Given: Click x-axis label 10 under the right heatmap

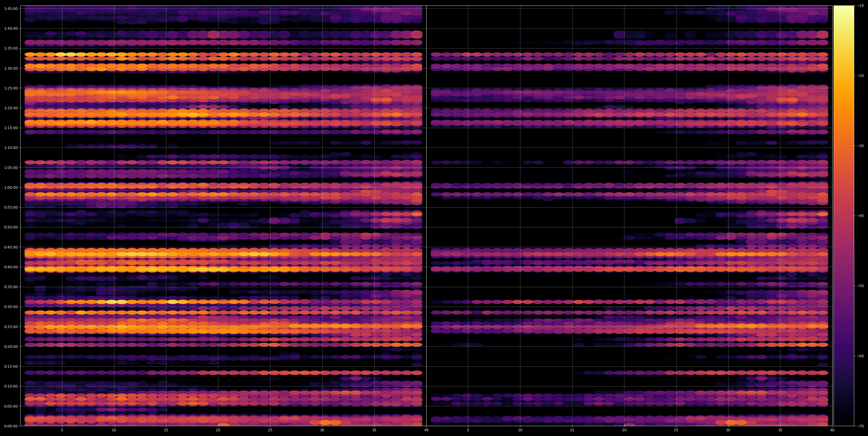Looking at the screenshot, I should 520,430.
